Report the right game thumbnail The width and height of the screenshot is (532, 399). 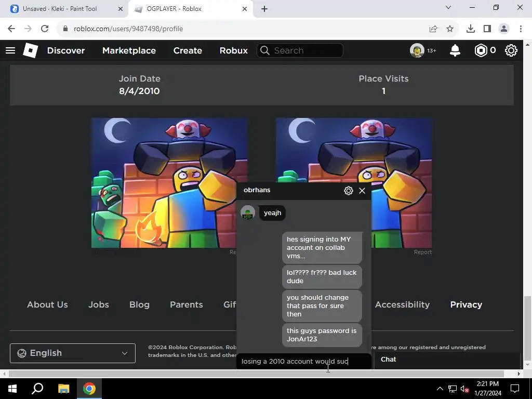coord(423,252)
